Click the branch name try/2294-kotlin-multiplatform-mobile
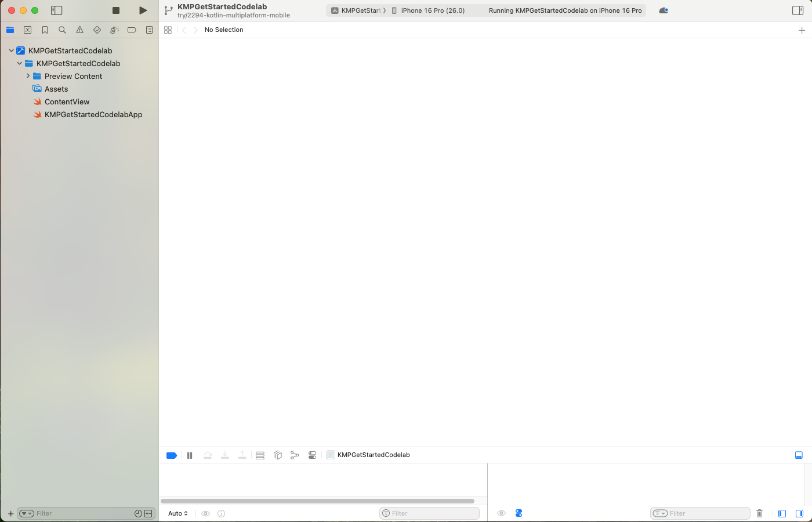The height and width of the screenshot is (522, 812). (x=234, y=16)
